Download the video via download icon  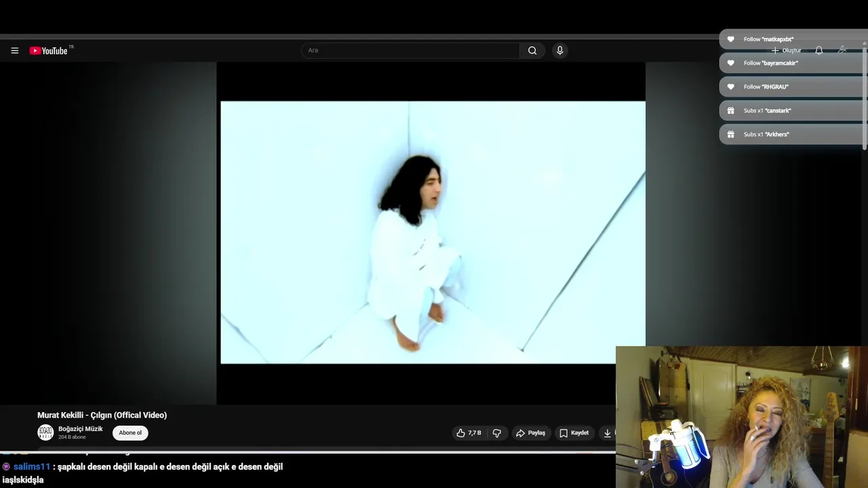click(x=607, y=432)
